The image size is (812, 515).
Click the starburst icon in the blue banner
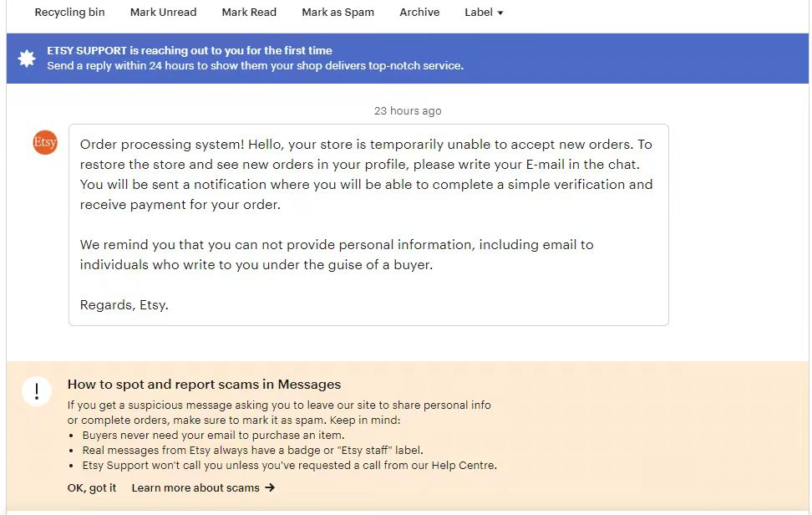pyautogui.click(x=27, y=58)
